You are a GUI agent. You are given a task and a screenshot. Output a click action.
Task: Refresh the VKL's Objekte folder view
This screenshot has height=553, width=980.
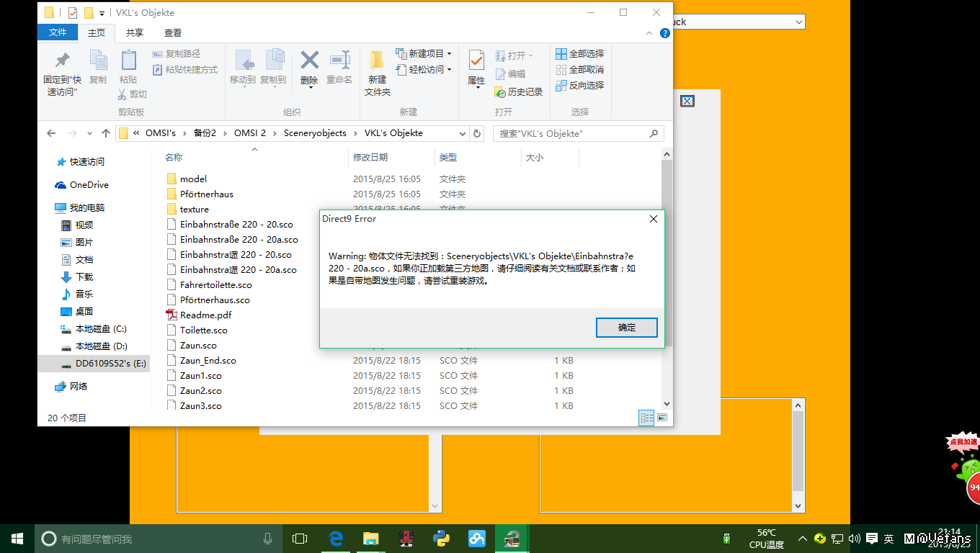(477, 133)
